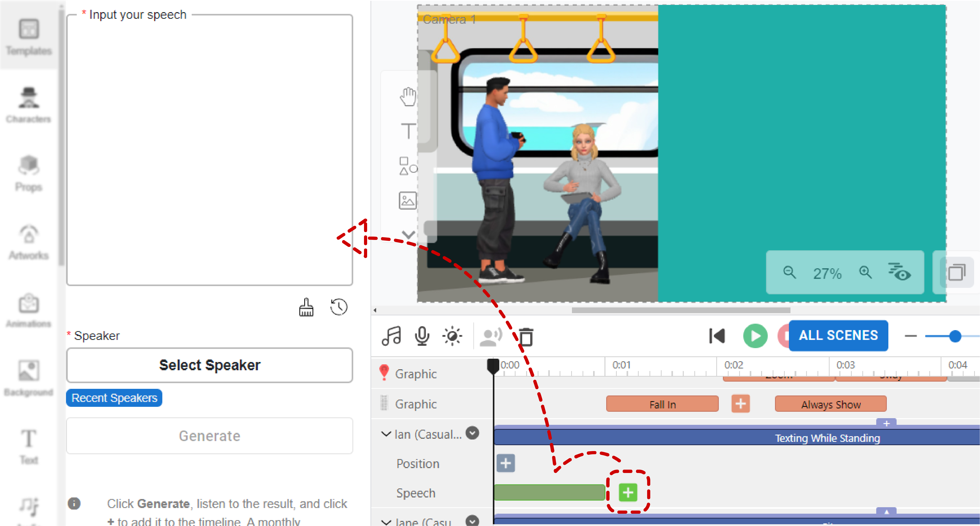Open the Props sidebar tab
980x526 pixels.
click(29, 173)
